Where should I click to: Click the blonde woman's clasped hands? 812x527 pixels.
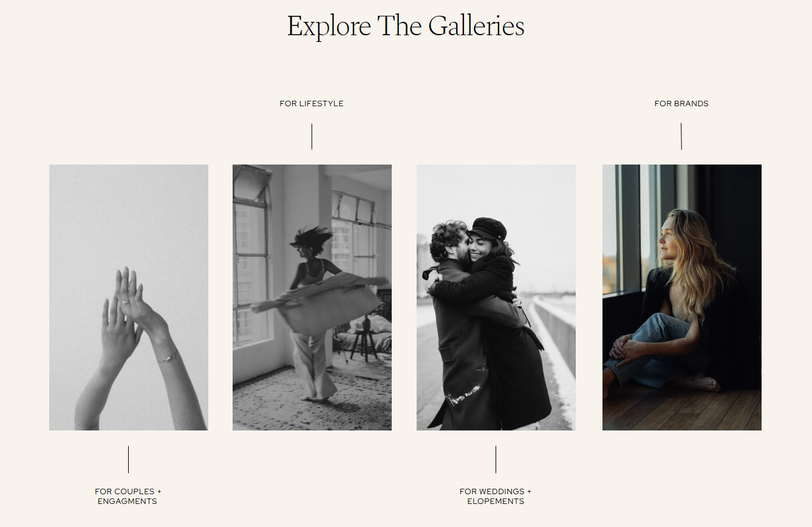[623, 348]
